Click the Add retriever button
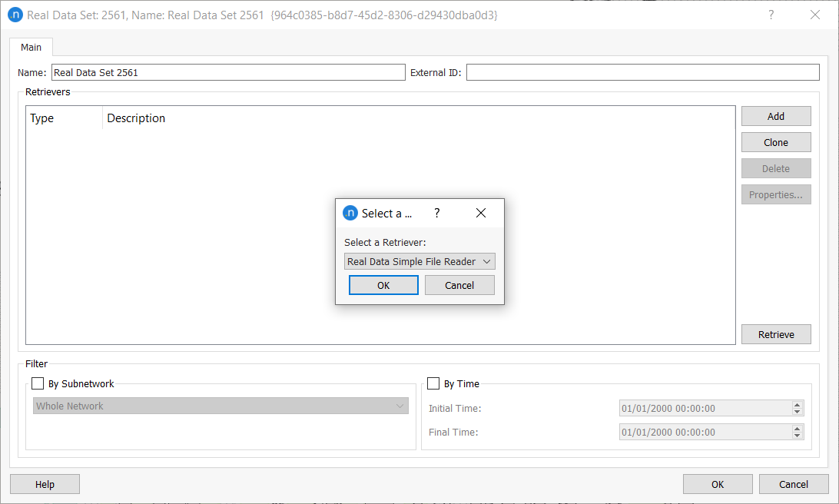 776,116
